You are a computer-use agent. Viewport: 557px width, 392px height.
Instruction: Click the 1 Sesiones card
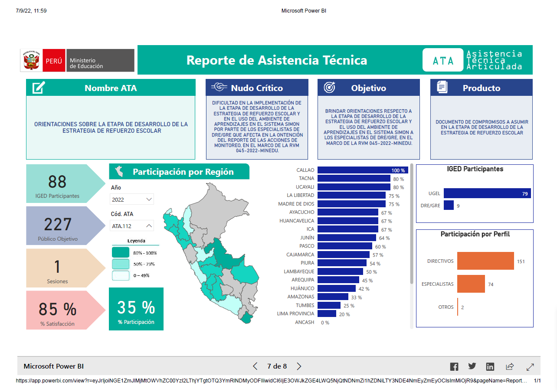(x=65, y=268)
